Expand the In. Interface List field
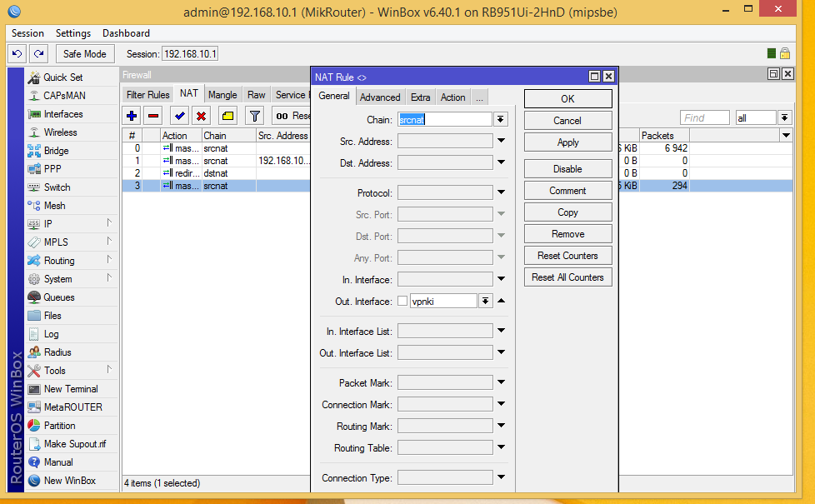The width and height of the screenshot is (815, 504). tap(501, 331)
